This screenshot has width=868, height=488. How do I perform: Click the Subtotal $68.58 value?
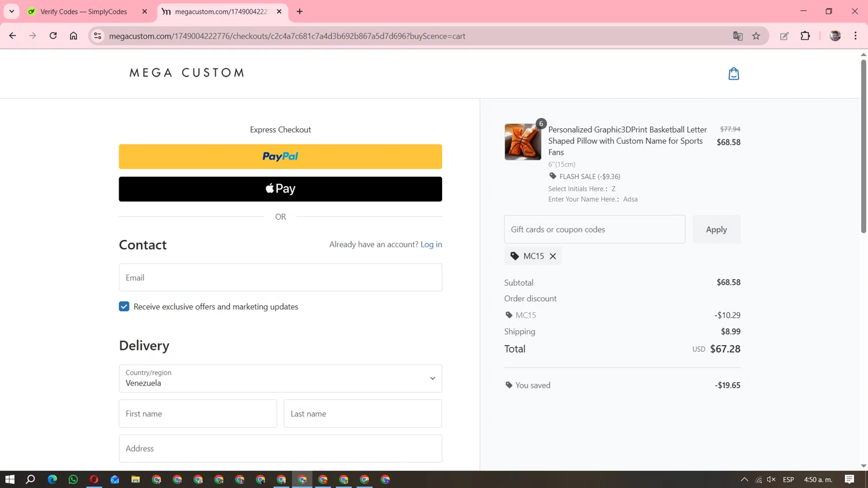[729, 282]
